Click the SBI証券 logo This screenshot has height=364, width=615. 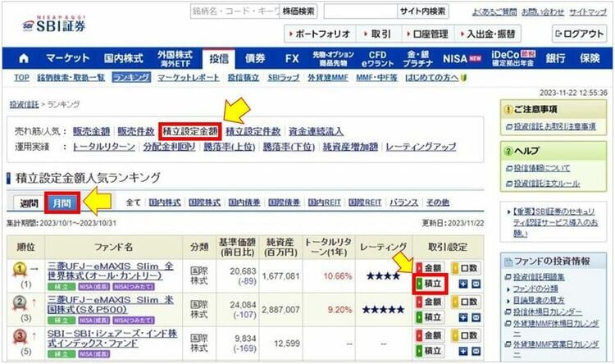(54, 25)
